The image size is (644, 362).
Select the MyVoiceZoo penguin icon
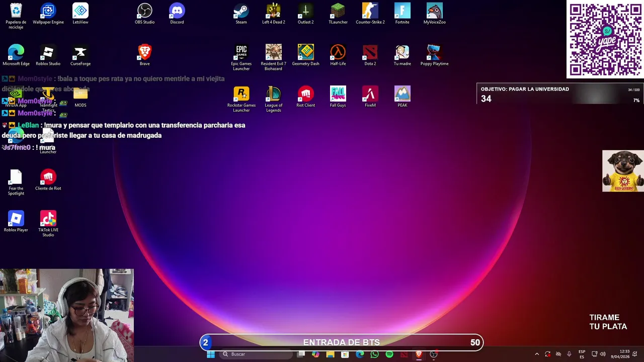pos(435,14)
